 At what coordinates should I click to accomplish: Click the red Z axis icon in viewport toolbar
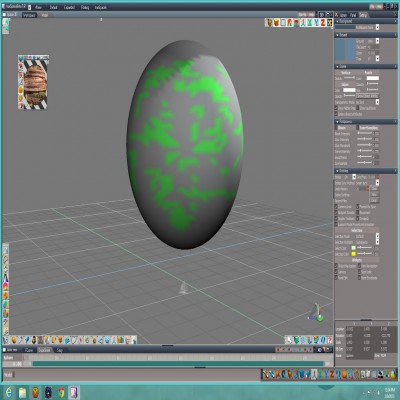(323, 23)
